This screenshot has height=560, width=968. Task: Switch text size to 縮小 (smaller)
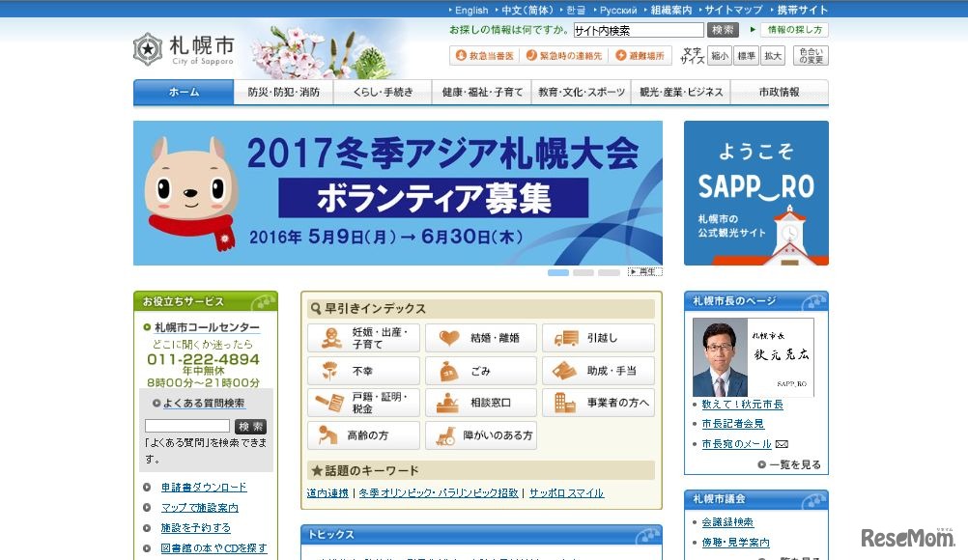tap(719, 55)
